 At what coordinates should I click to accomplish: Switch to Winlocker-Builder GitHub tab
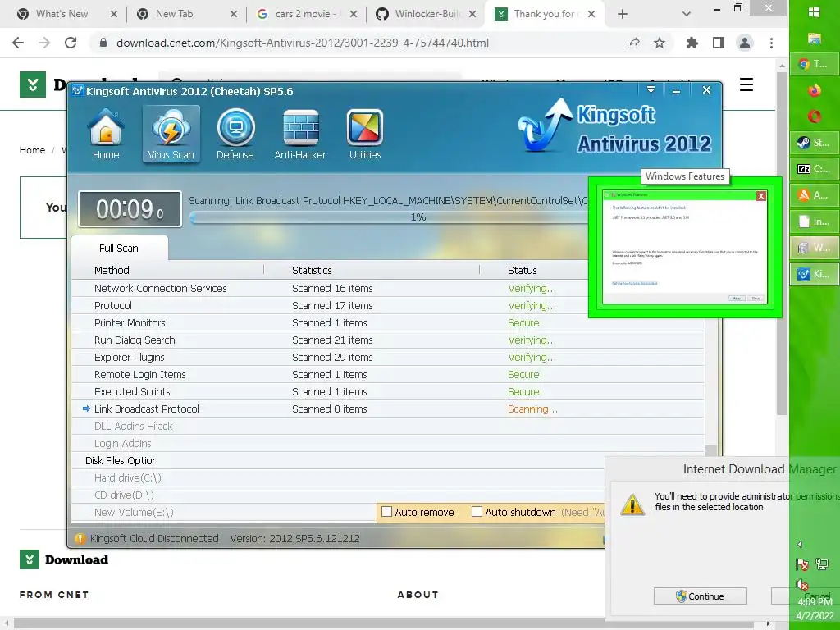[x=426, y=14]
